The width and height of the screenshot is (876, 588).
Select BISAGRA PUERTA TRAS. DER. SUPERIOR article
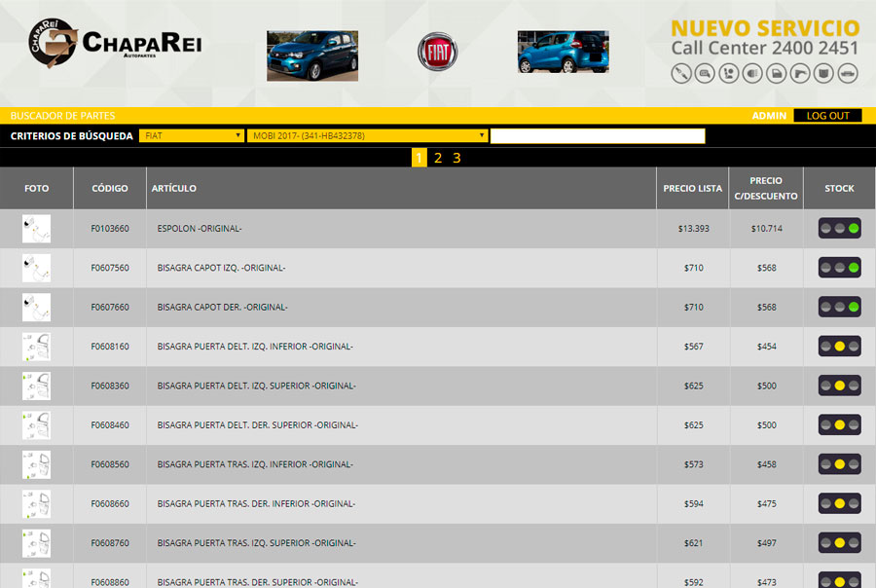tap(258, 582)
